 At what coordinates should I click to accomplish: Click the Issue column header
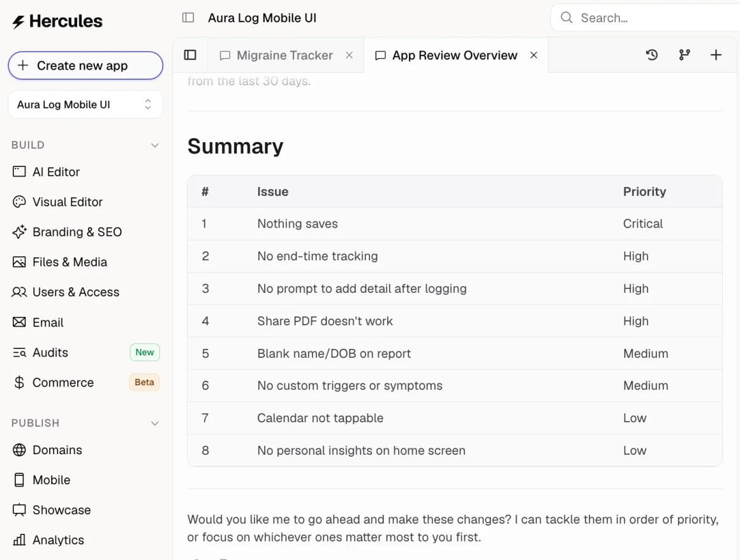click(273, 191)
